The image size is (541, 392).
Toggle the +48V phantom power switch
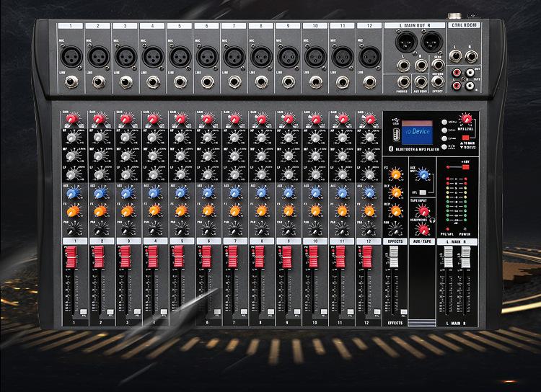point(465,166)
